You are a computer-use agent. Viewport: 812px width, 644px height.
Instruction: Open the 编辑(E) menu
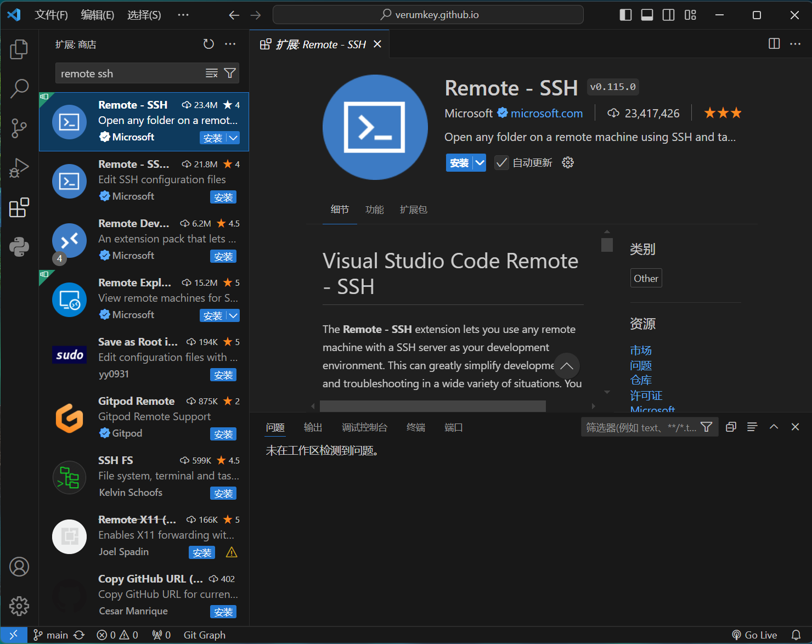click(98, 15)
